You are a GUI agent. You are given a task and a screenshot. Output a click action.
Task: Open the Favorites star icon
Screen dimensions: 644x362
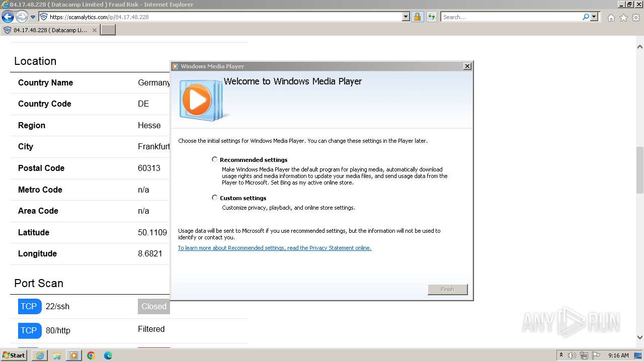pyautogui.click(x=623, y=18)
